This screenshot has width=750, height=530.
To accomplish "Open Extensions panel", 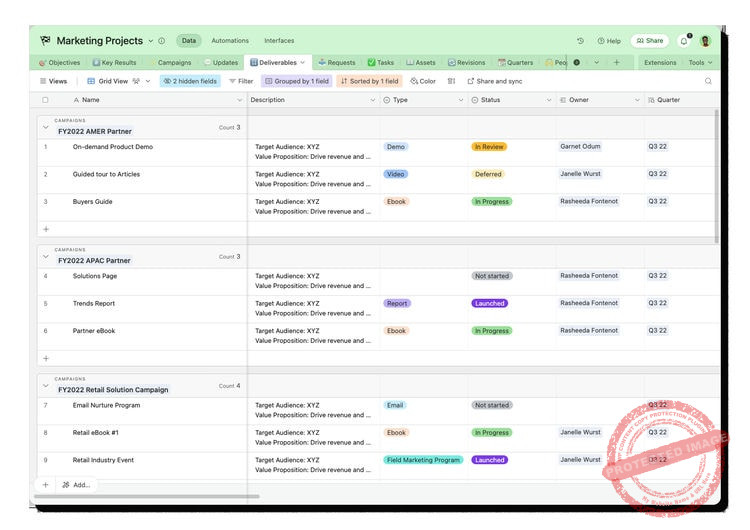I will (x=660, y=63).
